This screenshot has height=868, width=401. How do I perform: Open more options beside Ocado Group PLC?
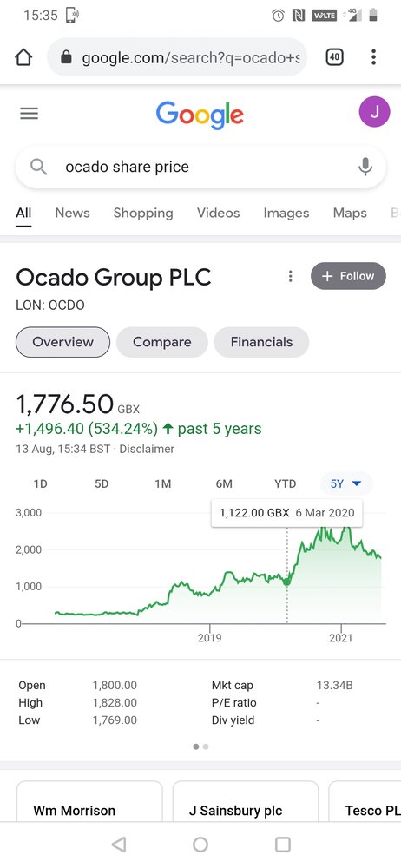pos(290,276)
